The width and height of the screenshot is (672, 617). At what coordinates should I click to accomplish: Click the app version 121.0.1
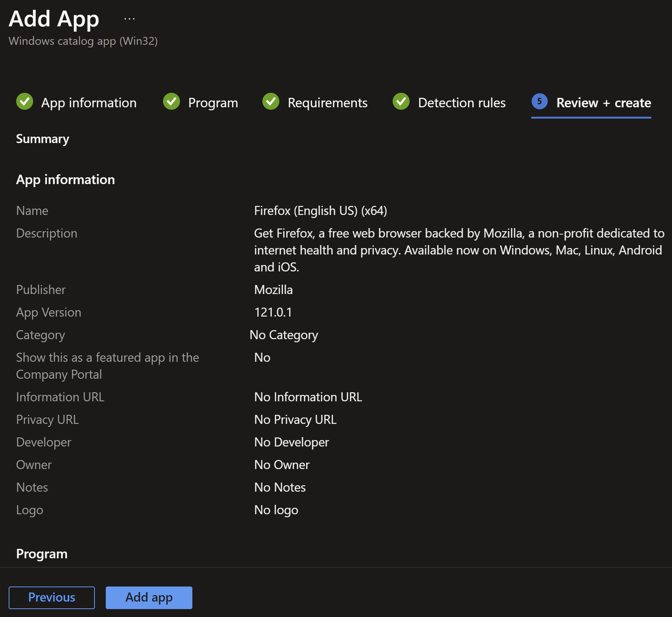[x=273, y=312]
